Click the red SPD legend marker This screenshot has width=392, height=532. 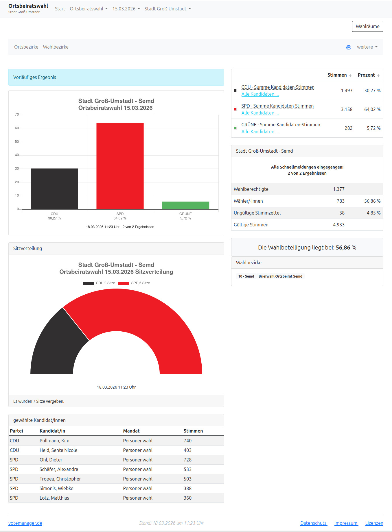pyautogui.click(x=235, y=110)
